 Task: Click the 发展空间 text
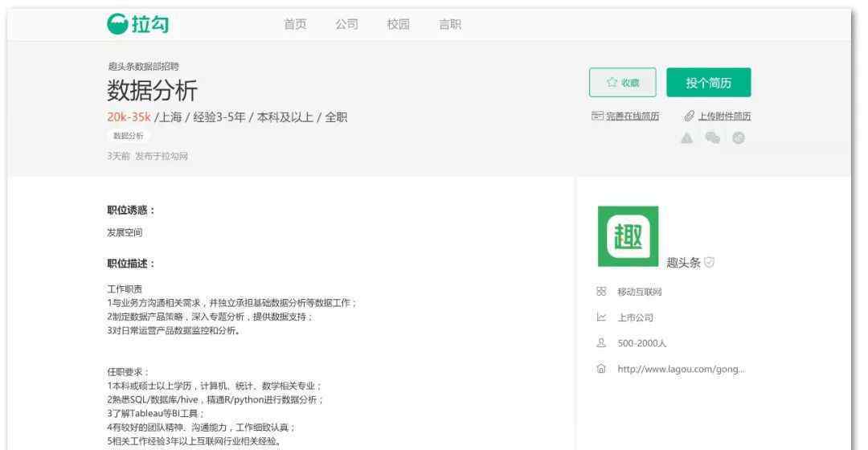coord(125,232)
